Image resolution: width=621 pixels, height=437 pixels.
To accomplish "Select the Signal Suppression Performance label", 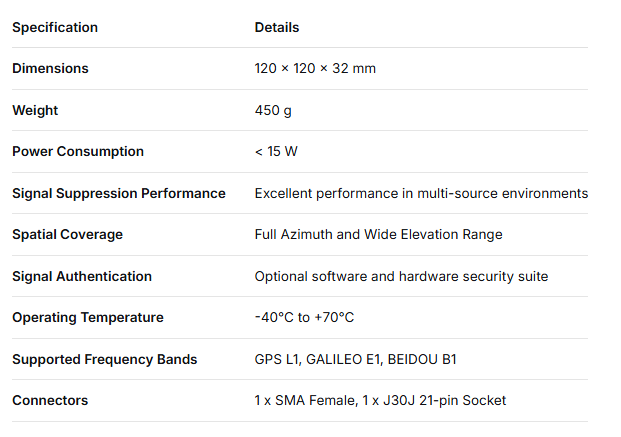I will [119, 193].
